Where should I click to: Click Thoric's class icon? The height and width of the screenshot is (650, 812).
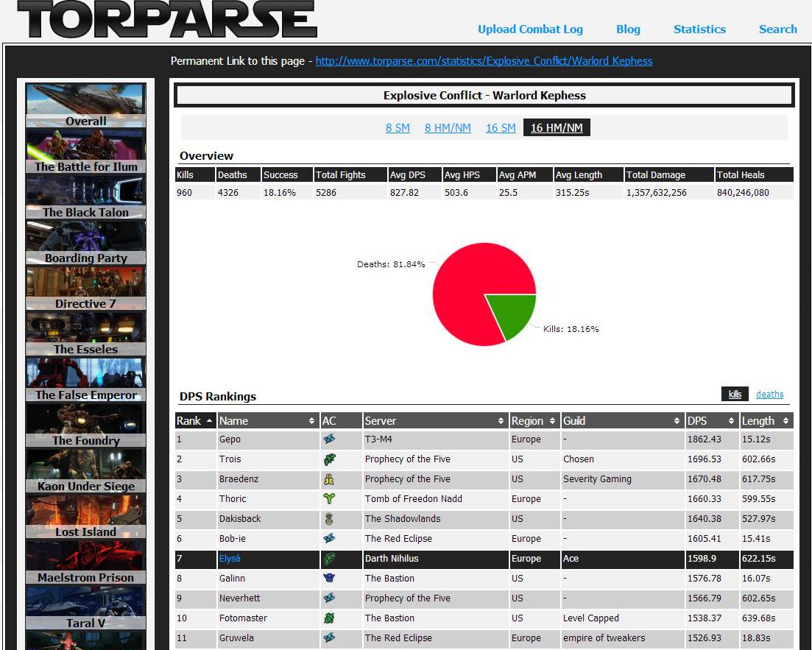pos(328,499)
